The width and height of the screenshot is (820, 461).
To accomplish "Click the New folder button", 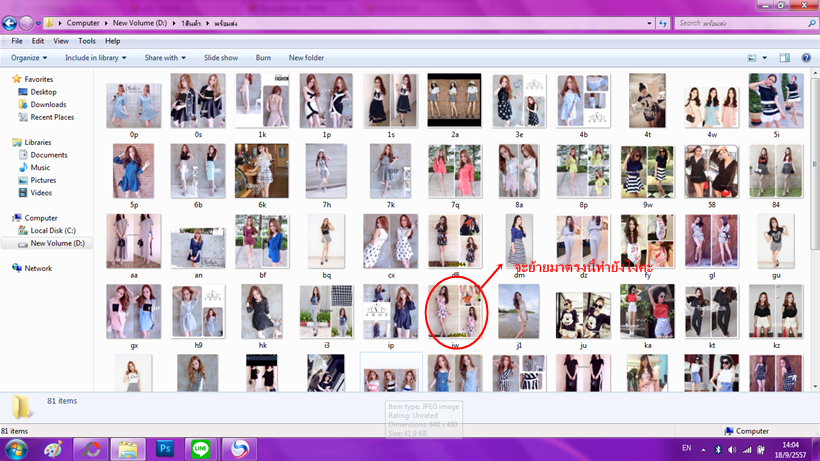I will (x=306, y=58).
